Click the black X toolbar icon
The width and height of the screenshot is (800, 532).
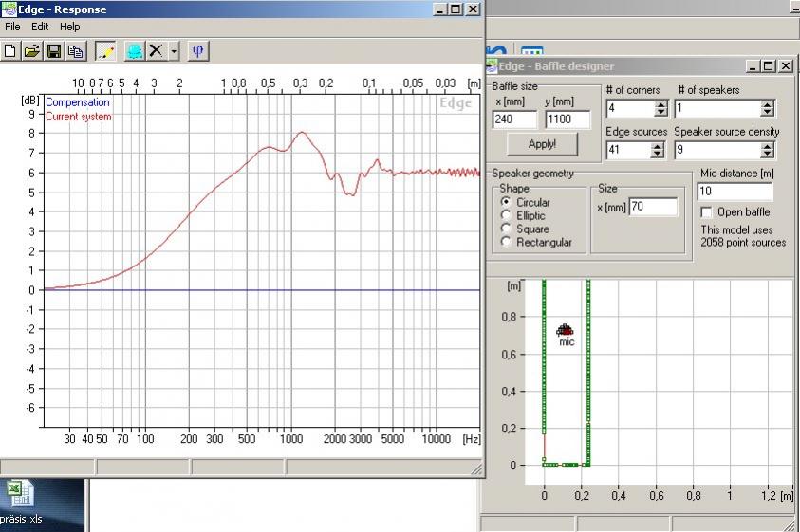click(x=156, y=50)
